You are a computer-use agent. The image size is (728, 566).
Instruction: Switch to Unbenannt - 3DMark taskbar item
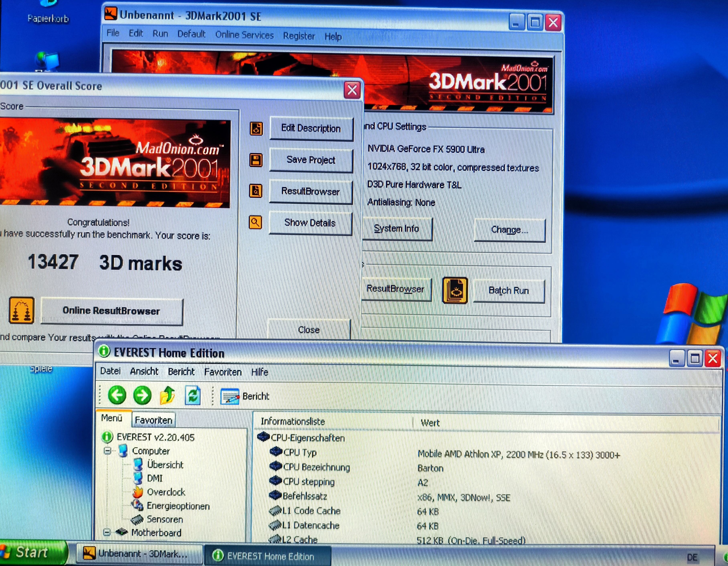(139, 554)
